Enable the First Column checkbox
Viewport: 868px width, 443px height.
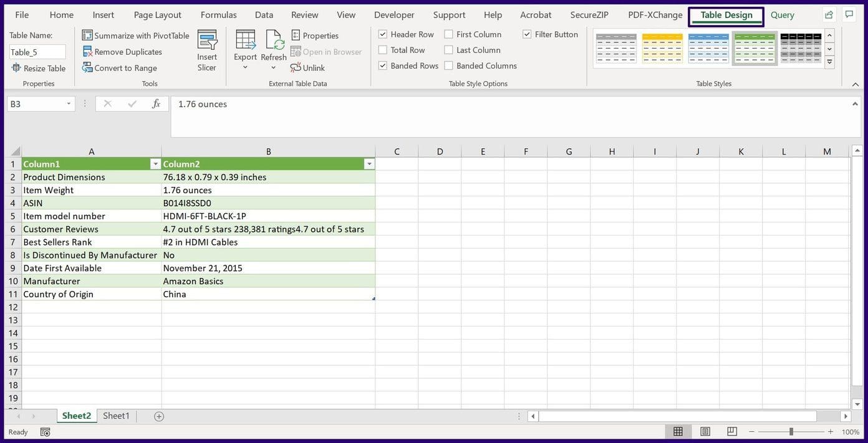tap(448, 34)
